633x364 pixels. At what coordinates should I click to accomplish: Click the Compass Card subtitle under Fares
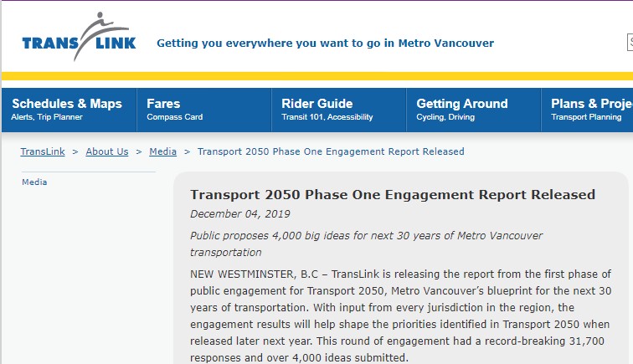point(175,117)
